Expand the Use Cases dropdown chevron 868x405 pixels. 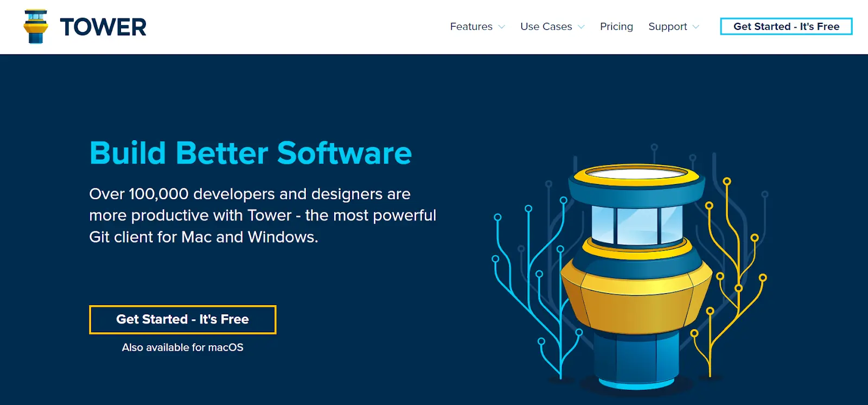click(x=581, y=27)
